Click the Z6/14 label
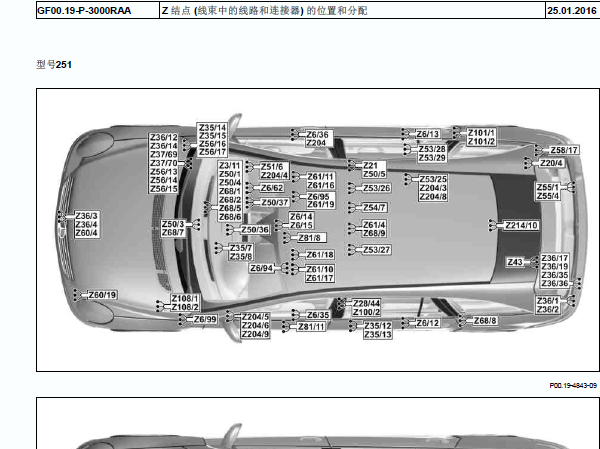This screenshot has height=449, width=600. tap(301, 217)
